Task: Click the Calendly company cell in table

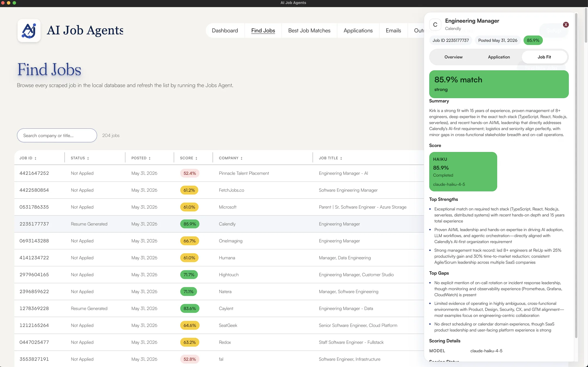Action: [227, 224]
